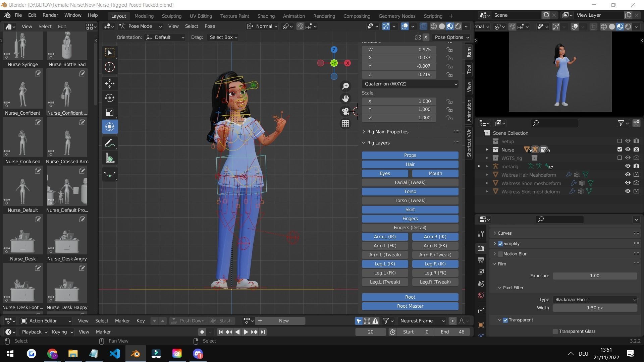The image size is (644, 362).
Task: Play the animation in reverse
Action: (x=237, y=332)
